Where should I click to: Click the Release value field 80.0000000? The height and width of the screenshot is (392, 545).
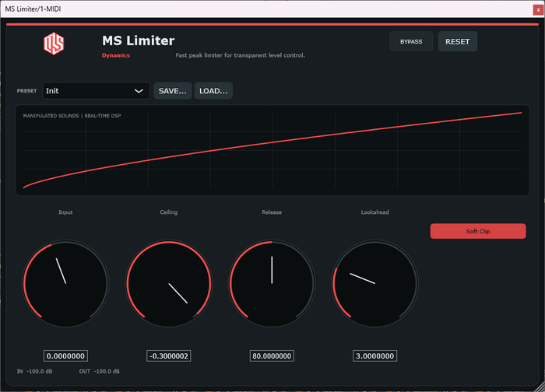click(x=272, y=356)
